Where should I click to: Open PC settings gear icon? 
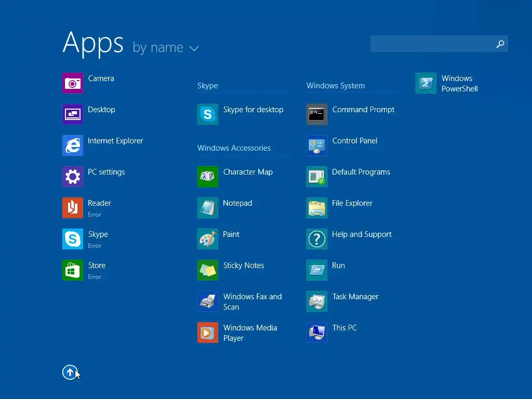[x=73, y=177]
